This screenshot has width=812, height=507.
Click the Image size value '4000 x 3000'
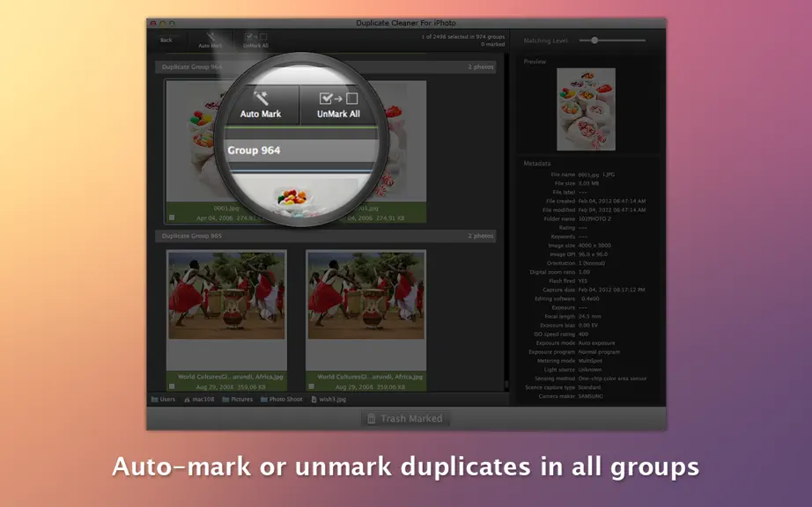(594, 246)
